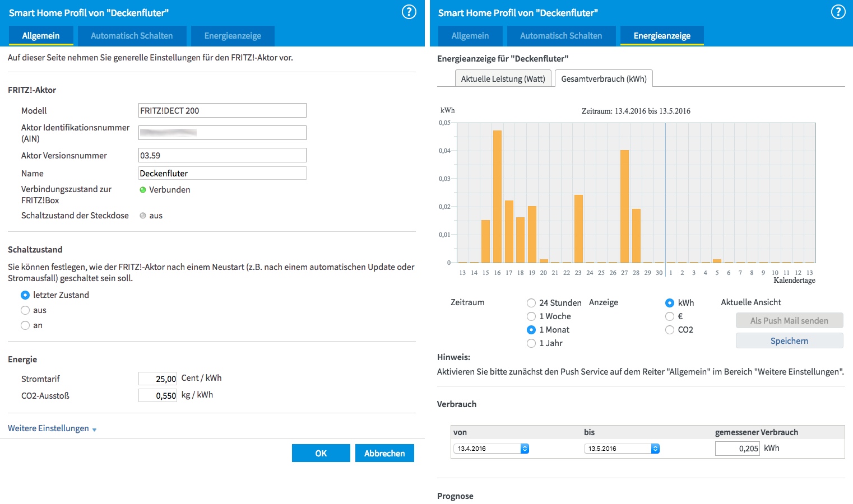Select Energieanzeige tab in right window
The image size is (853, 504).
pos(662,36)
